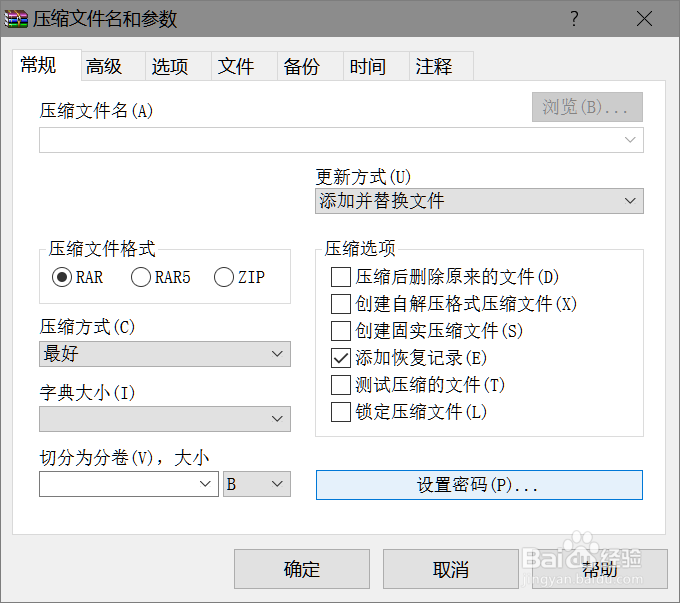Click the 压缩文件名 input field
680x603 pixels.
330,140
